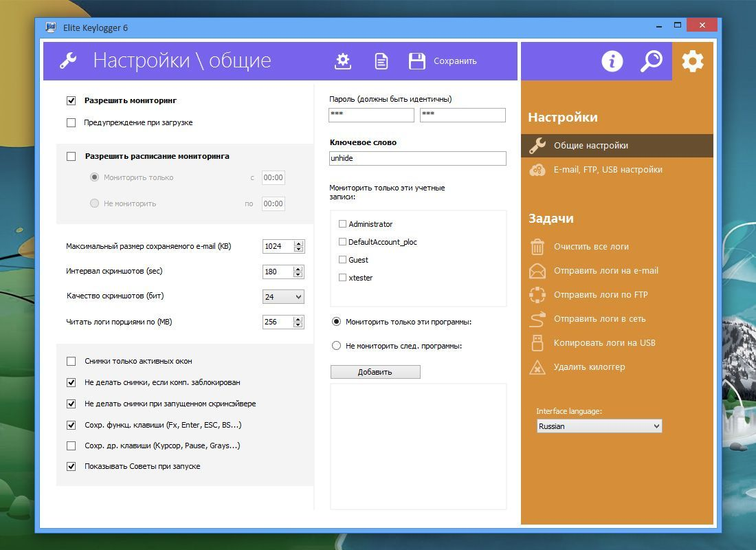756x550 pixels.
Task: Decrease max e-mail size spinner down arrow
Action: (x=299, y=250)
